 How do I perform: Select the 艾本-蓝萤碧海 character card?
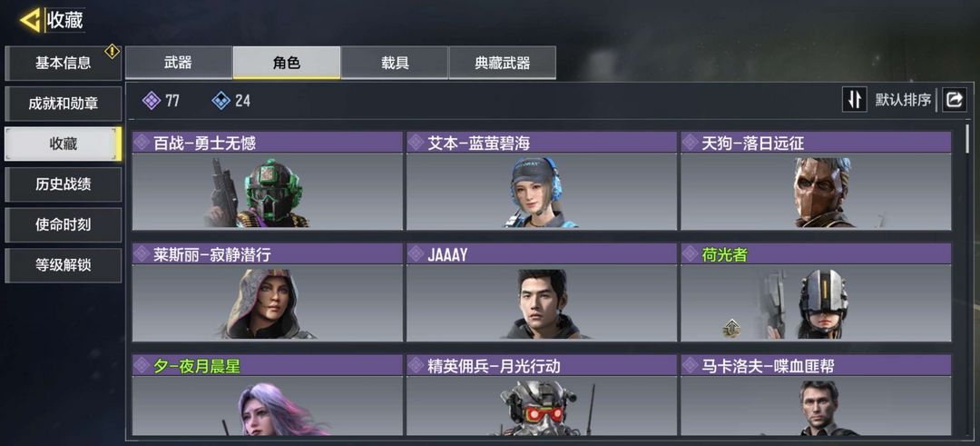point(541,181)
